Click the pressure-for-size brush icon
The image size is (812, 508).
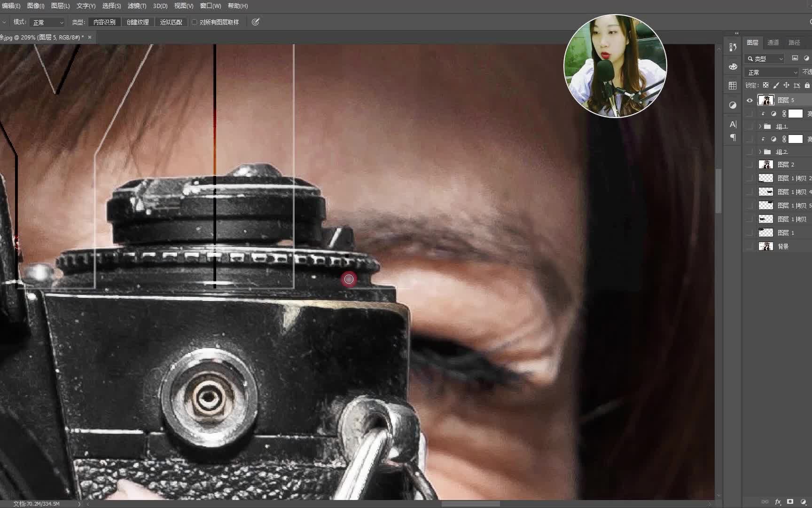pos(255,22)
